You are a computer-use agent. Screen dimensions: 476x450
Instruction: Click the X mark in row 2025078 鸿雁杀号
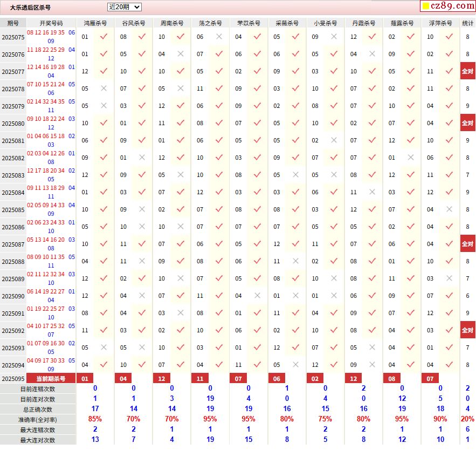point(104,88)
